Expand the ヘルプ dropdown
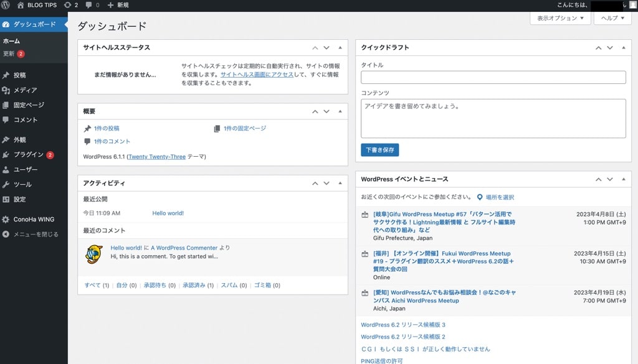 point(612,18)
